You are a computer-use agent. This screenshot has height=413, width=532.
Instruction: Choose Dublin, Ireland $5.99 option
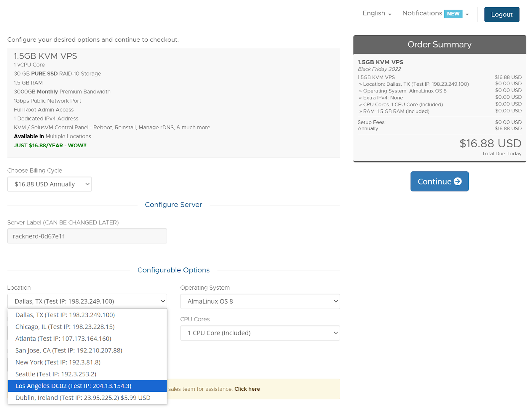click(83, 398)
